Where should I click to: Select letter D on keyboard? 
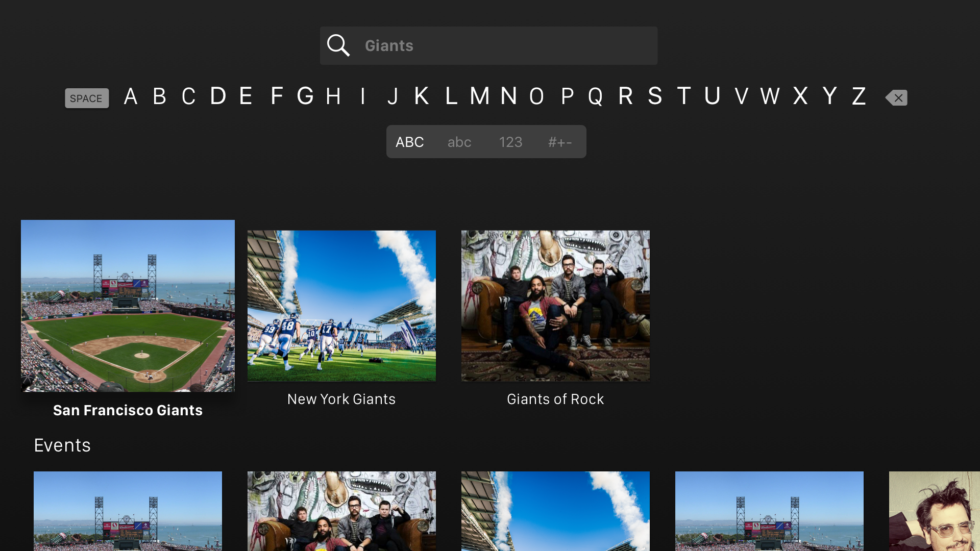[218, 96]
